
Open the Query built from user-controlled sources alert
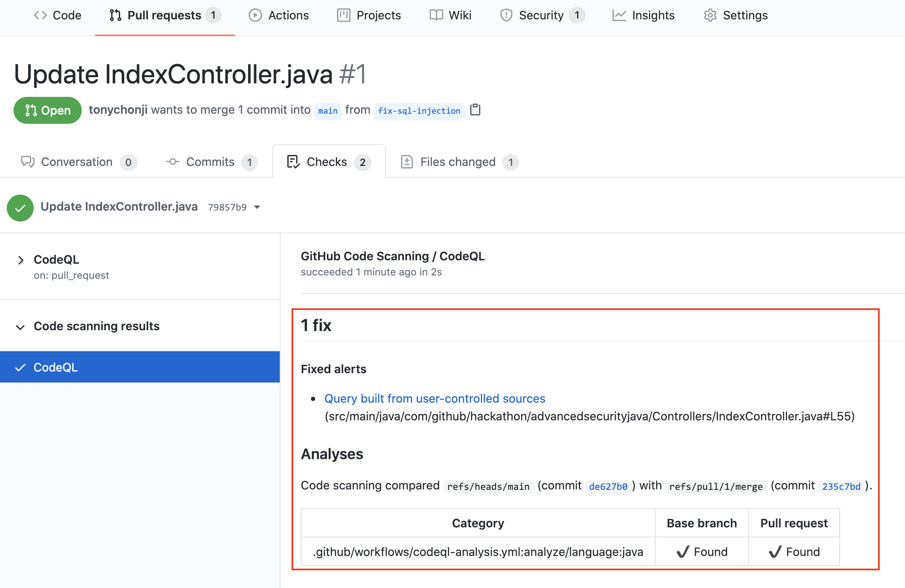[434, 398]
